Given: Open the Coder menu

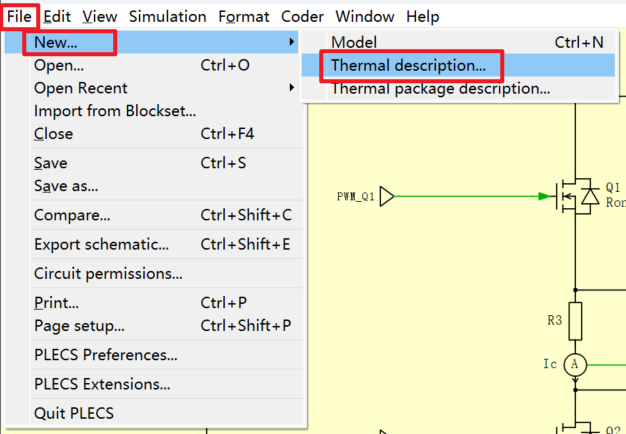Looking at the screenshot, I should point(302,16).
